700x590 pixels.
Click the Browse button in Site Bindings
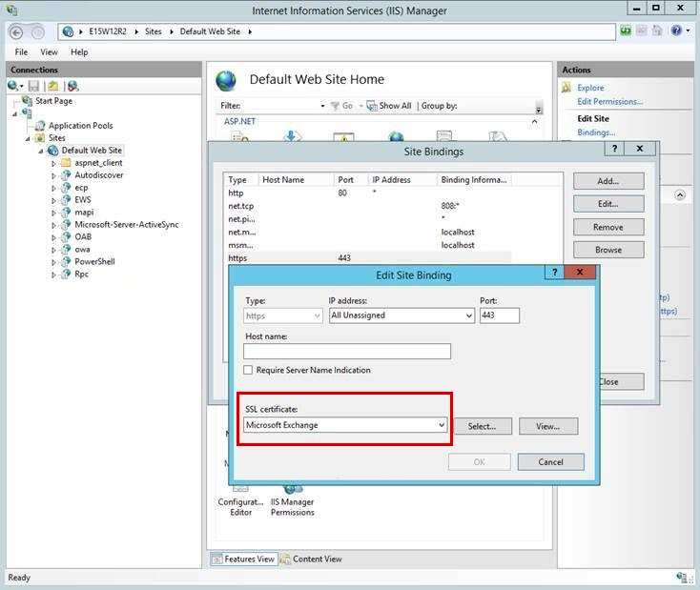[x=608, y=250]
